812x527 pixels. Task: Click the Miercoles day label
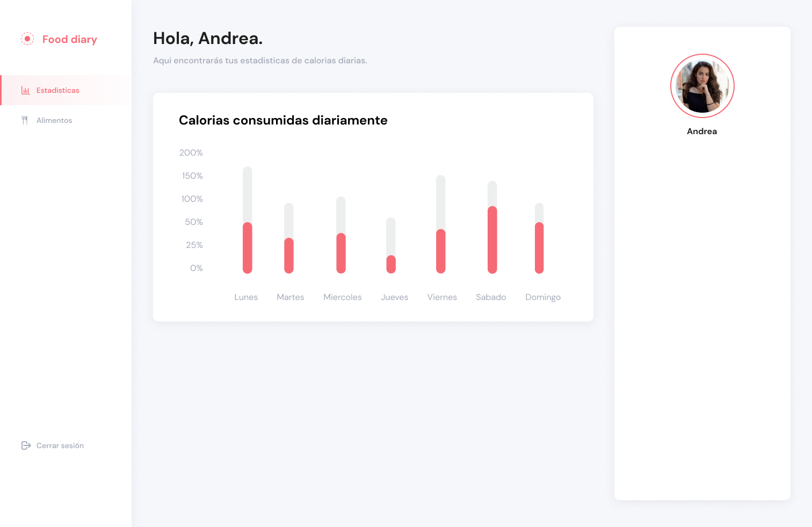343,297
